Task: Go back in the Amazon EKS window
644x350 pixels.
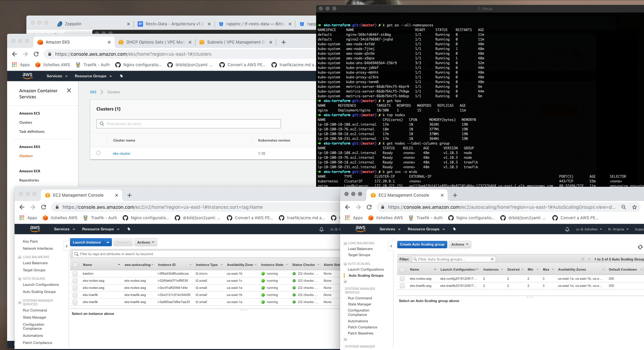Action: point(15,54)
